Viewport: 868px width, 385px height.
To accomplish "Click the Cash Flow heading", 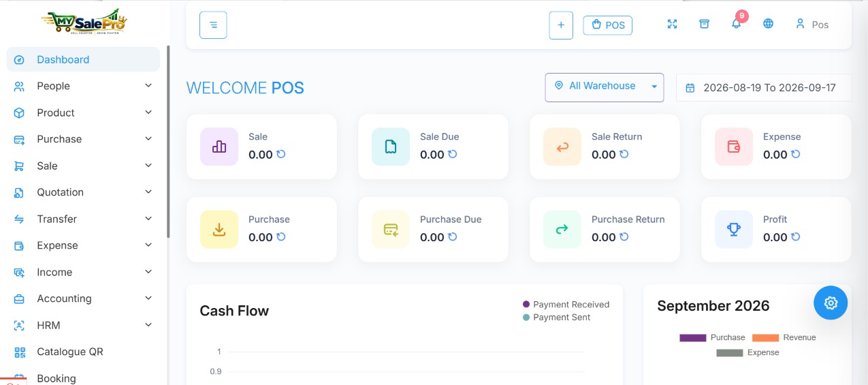I will (234, 311).
